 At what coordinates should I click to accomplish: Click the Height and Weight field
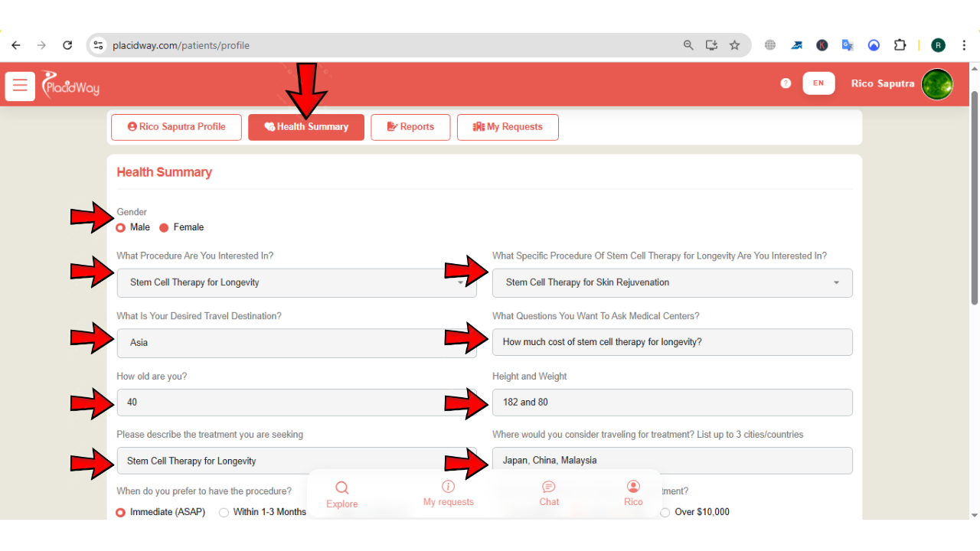point(671,403)
